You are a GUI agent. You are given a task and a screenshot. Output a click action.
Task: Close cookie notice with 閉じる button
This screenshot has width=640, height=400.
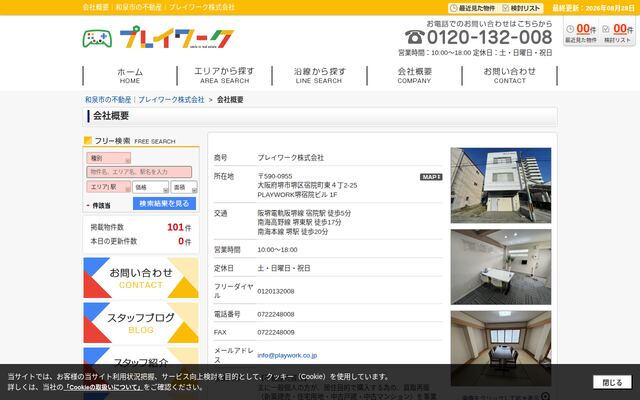pos(612,382)
